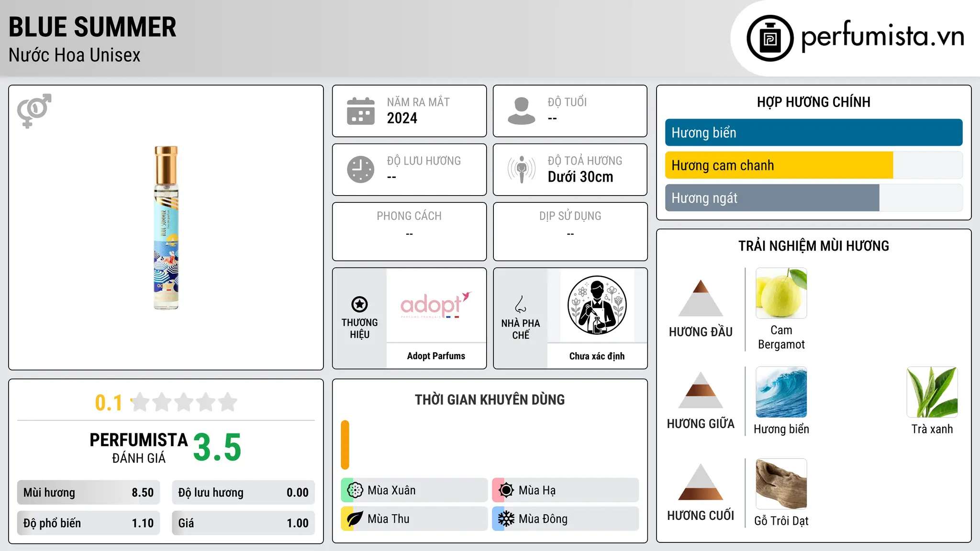The height and width of the screenshot is (551, 980).
Task: Click the unisex gender symbol icon
Action: point(34,110)
